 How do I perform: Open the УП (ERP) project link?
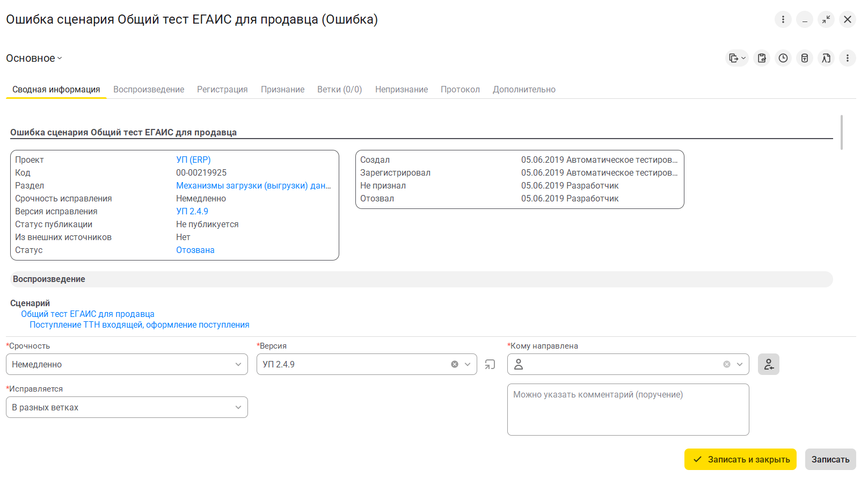tap(193, 160)
